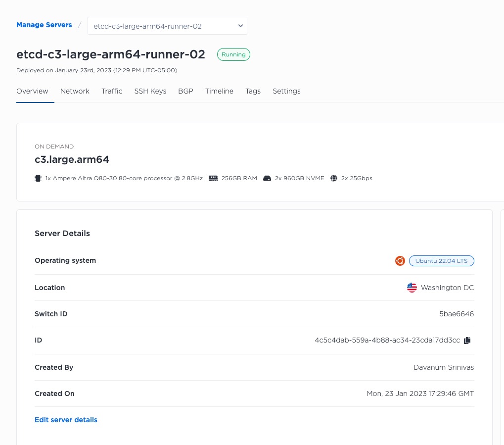The image size is (504, 445).
Task: Click the Created On row label
Action: [x=54, y=394]
